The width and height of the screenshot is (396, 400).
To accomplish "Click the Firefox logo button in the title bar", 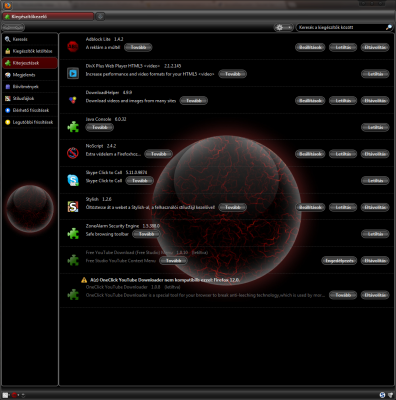I will pos(7,5).
